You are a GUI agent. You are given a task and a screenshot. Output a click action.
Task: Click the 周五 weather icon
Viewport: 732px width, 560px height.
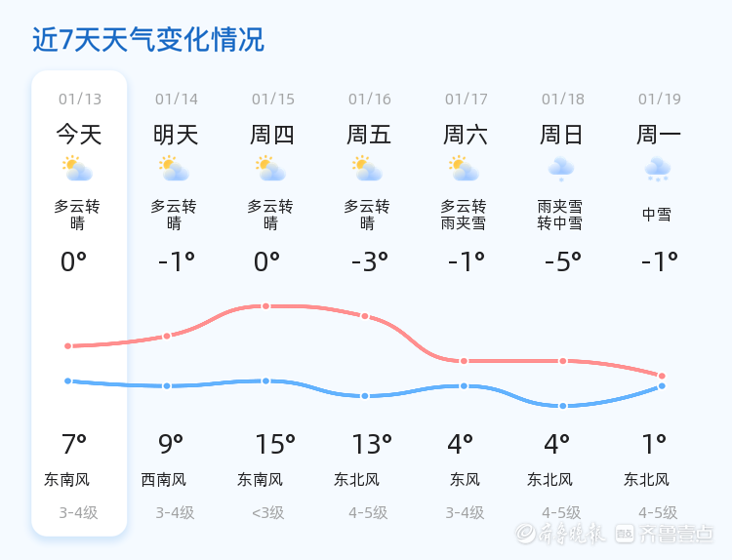pos(368,169)
